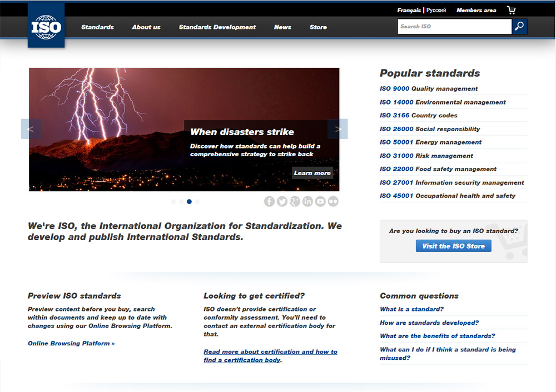The image size is (556, 392).
Task: Open the When disasters strike headline
Action: click(x=242, y=132)
